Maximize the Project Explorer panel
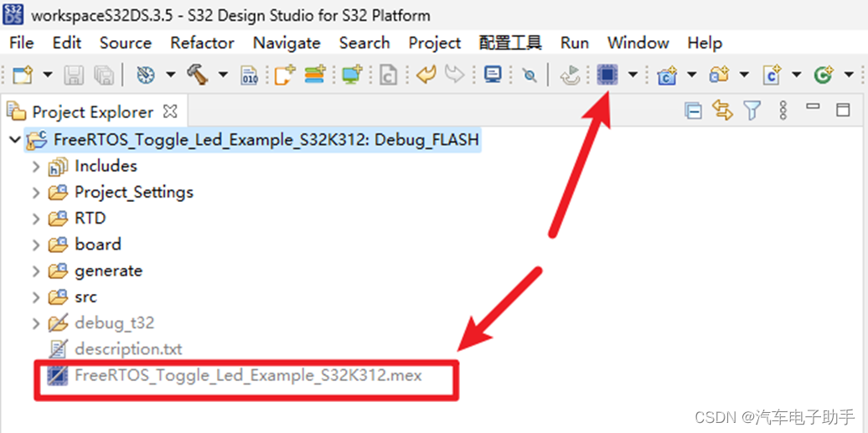 pos(843,109)
